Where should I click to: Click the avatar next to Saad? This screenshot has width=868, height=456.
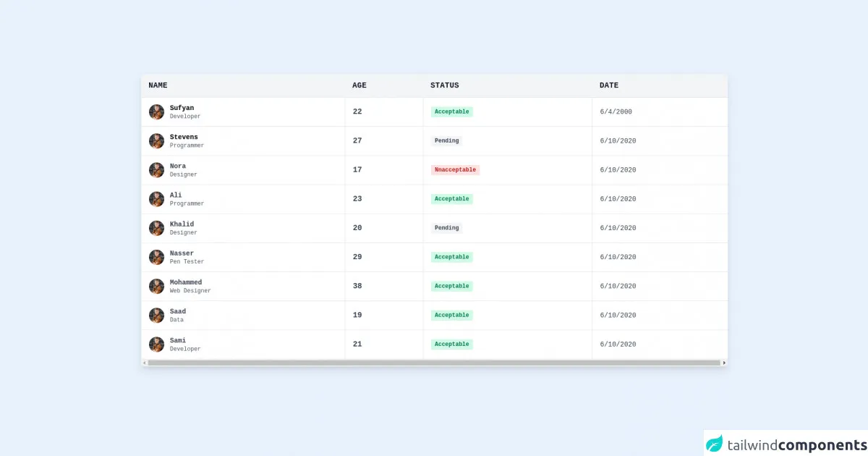[156, 315]
